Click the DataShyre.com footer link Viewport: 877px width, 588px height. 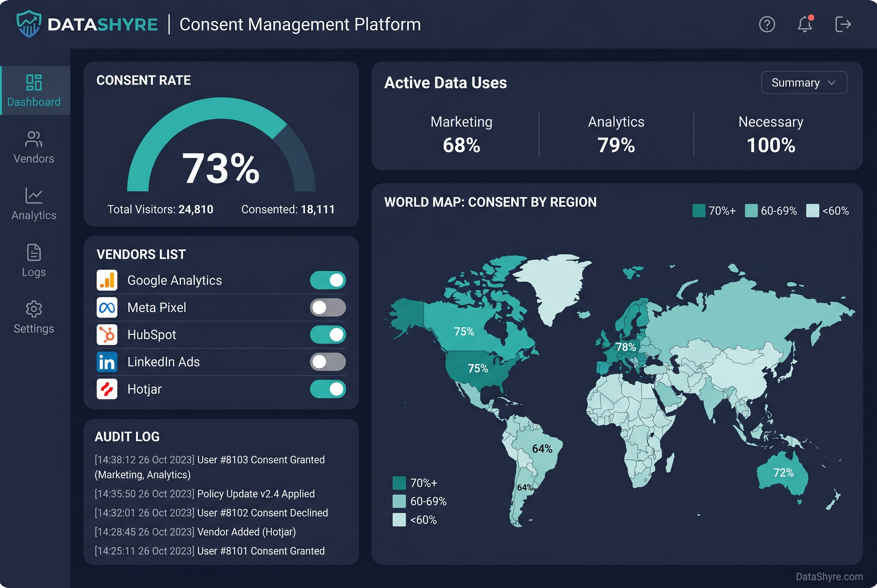click(829, 576)
